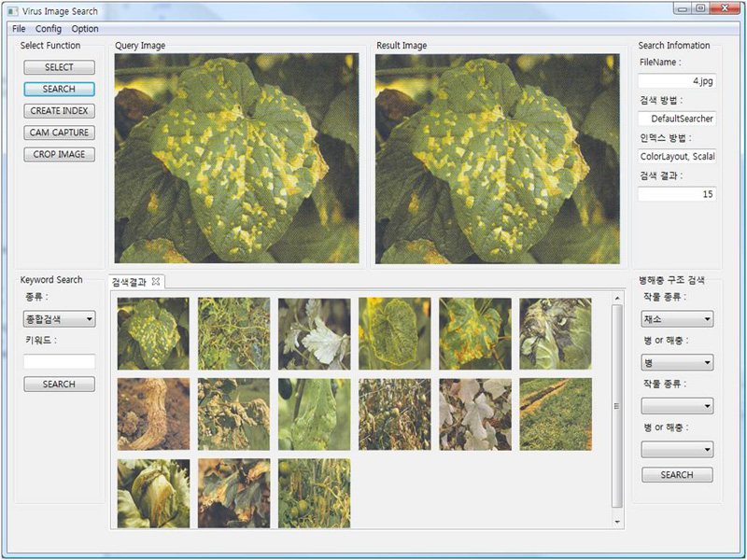Expand the empty second 작물 종류 dropdown
Screen dimensions: 747x560
pos(677,405)
